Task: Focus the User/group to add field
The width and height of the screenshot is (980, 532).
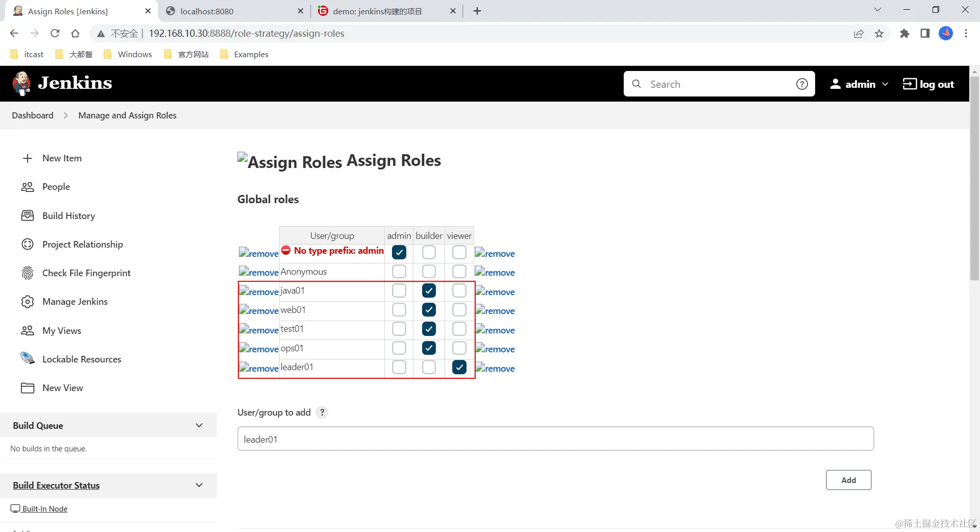Action: coord(555,439)
